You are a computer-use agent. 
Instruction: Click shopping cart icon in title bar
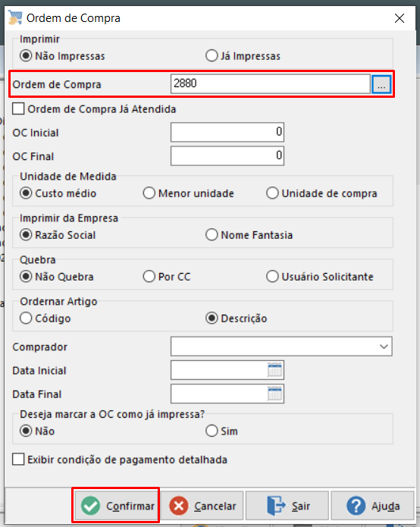[x=15, y=17]
